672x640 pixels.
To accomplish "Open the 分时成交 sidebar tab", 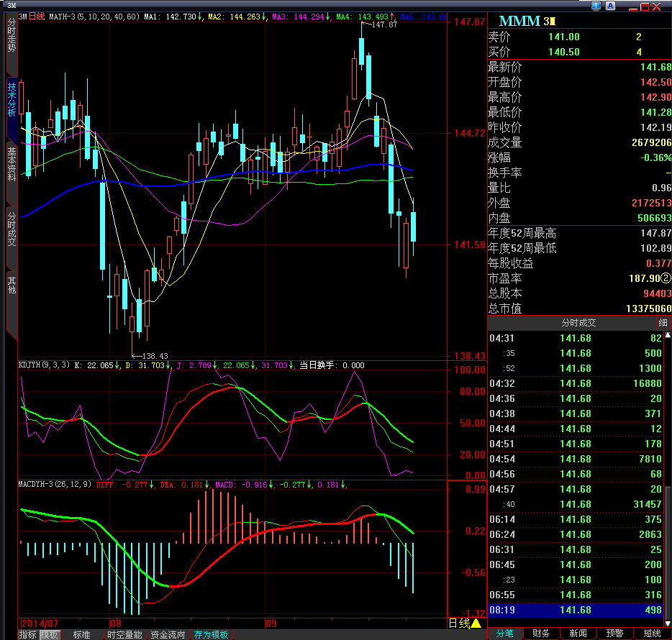I will coord(12,229).
